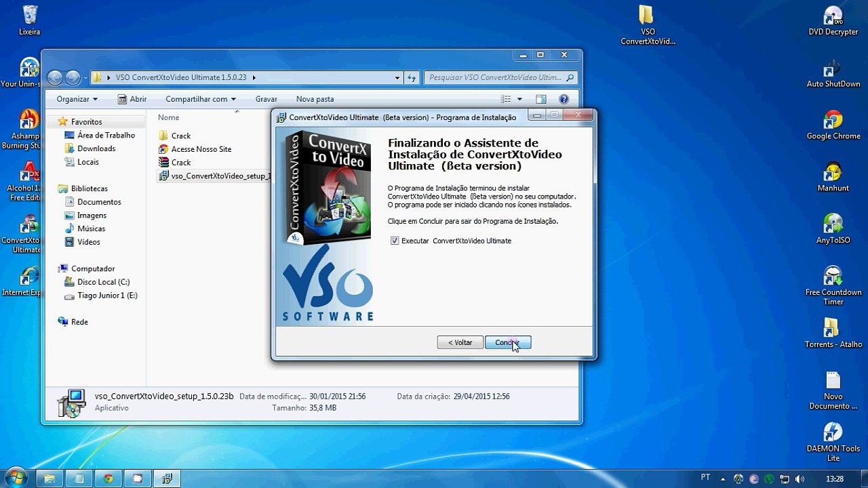Launch DAEMON Tools Lite desktop icon
The image size is (868, 488).
pyautogui.click(x=833, y=443)
